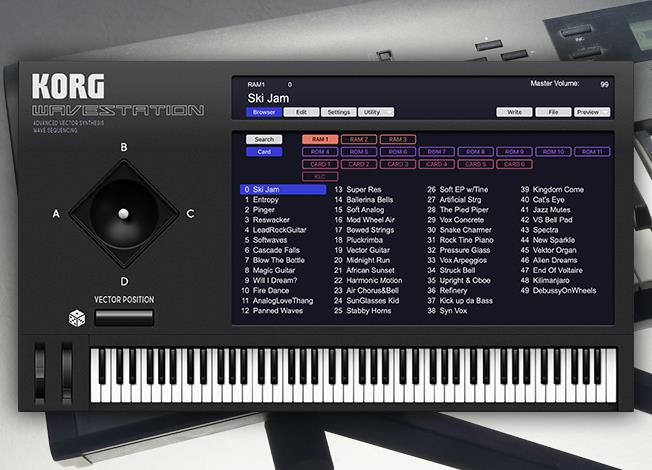Image resolution: width=652 pixels, height=470 pixels.
Task: Select the RAM 3 bank
Action: tap(398, 139)
